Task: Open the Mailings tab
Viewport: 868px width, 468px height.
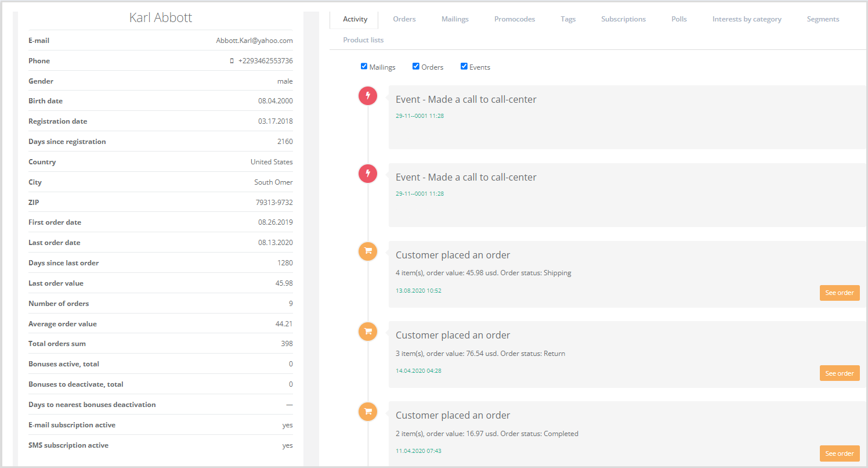Action: [x=455, y=19]
